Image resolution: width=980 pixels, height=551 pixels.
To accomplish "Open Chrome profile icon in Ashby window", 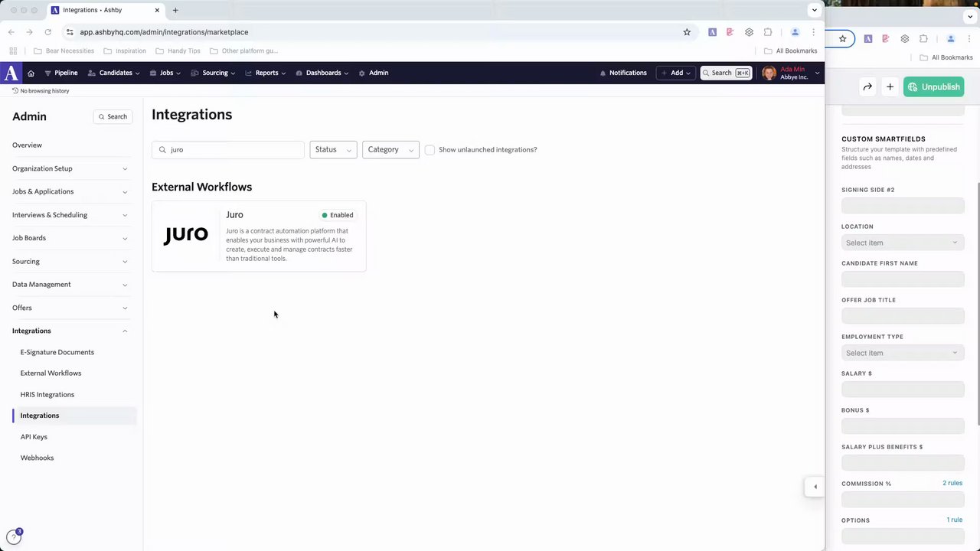I will pyautogui.click(x=795, y=32).
